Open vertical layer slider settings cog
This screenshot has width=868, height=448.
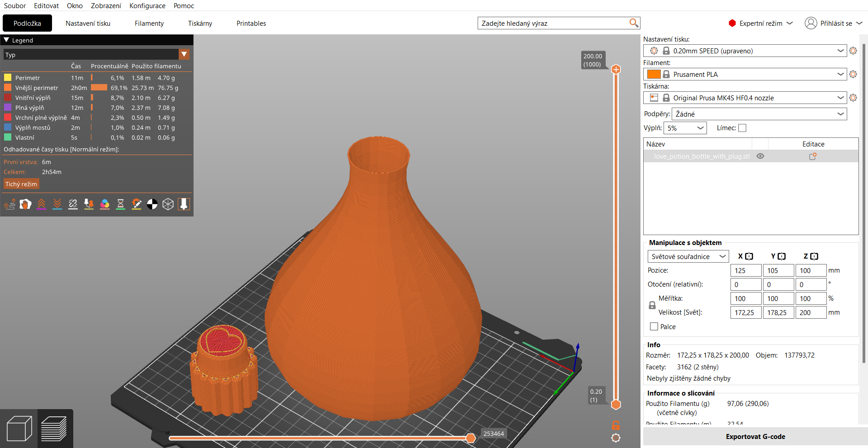click(x=616, y=438)
